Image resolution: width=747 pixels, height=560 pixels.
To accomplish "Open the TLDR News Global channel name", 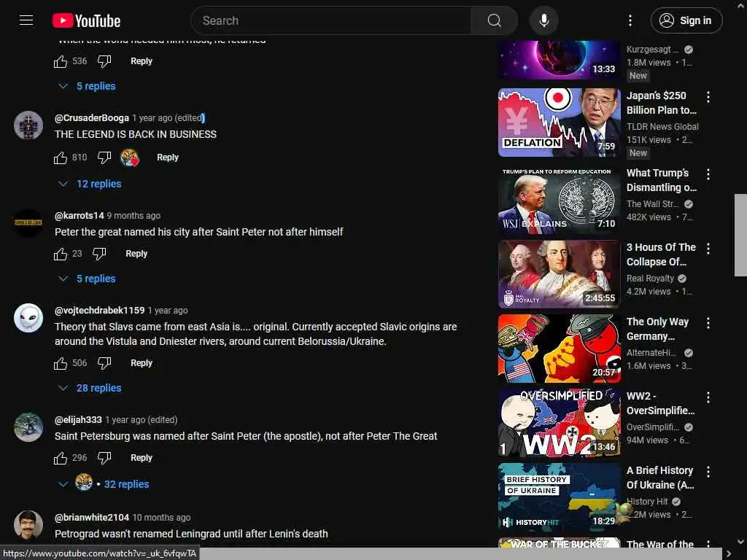I will pyautogui.click(x=662, y=127).
